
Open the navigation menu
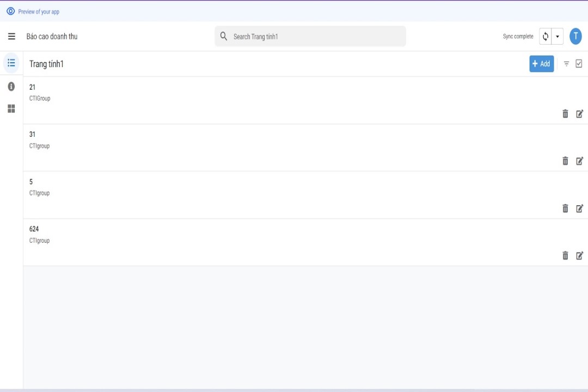tap(11, 36)
